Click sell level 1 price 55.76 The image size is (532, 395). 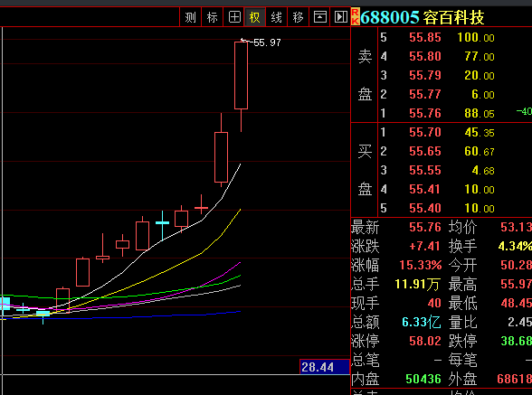coord(425,113)
